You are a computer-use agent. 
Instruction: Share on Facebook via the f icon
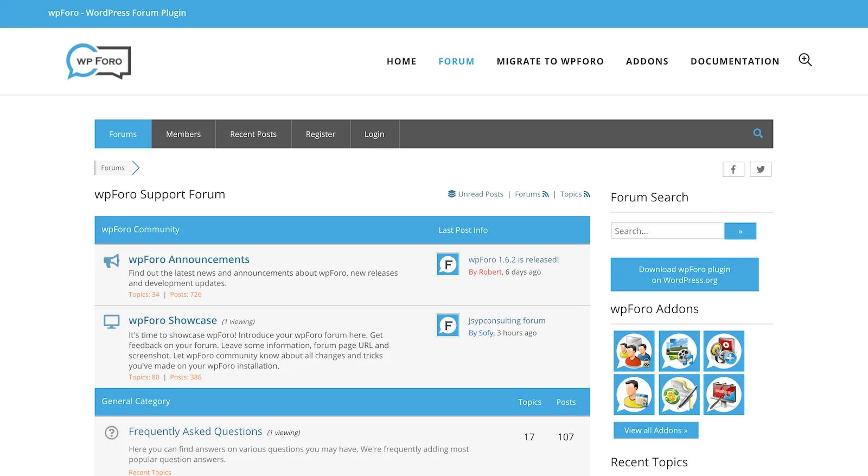pos(733,169)
